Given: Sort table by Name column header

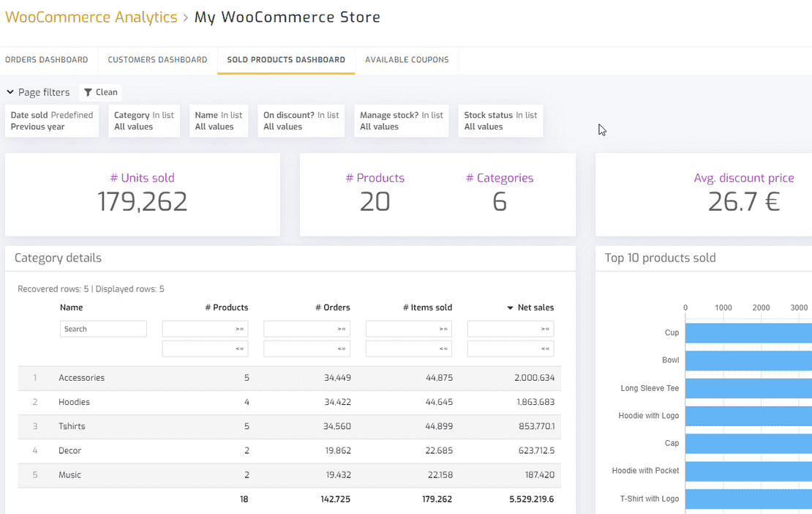Looking at the screenshot, I should click(x=72, y=308).
